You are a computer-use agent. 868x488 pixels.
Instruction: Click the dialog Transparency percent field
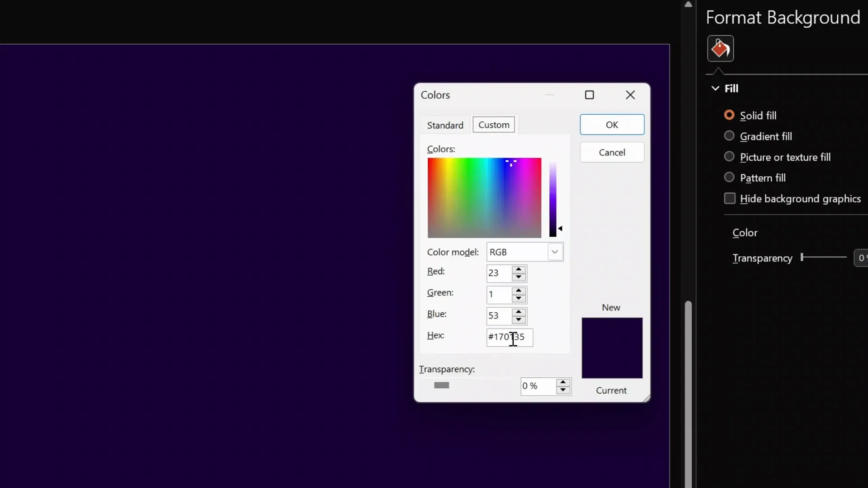(x=538, y=386)
